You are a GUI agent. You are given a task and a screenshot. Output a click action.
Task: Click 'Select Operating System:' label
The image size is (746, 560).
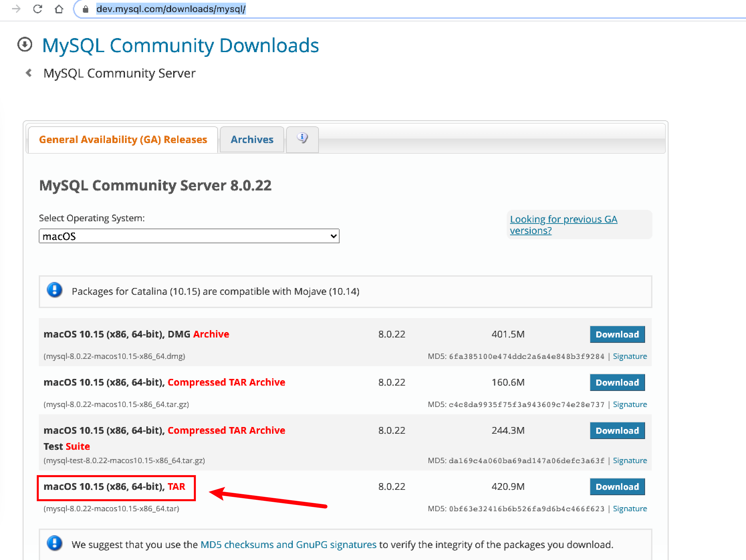(92, 218)
